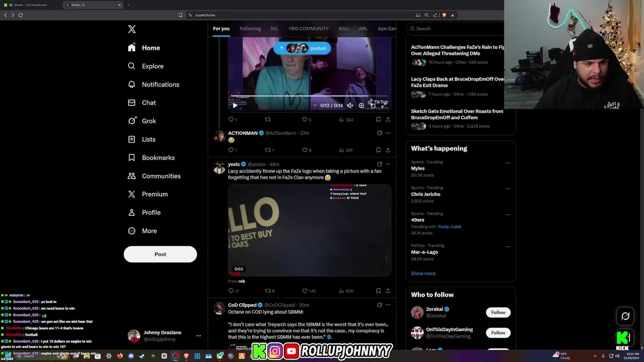644x362 pixels.
Task: Follow 2xrakai
Action: (498, 312)
